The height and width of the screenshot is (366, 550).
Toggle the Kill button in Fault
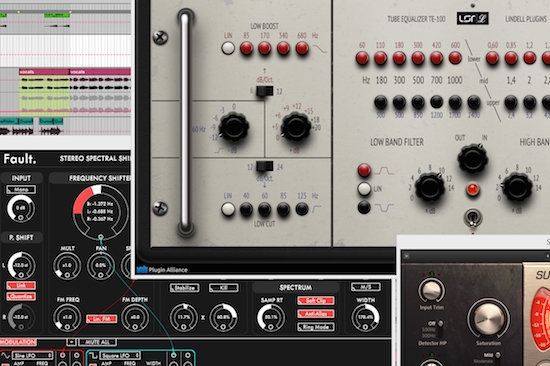click(223, 288)
